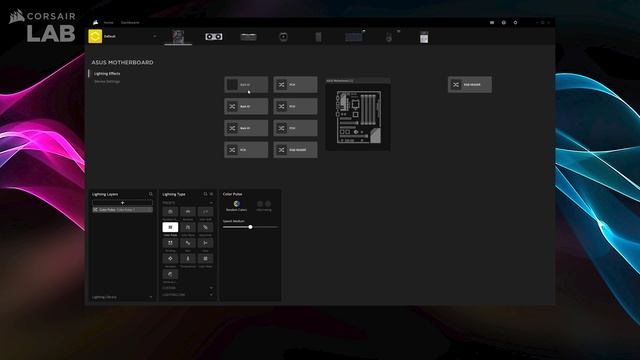Open the Dashboard menu item
This screenshot has width=640, height=360.
click(130, 23)
